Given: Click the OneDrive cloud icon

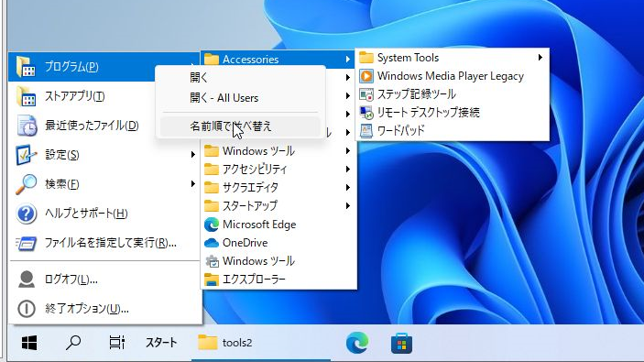Looking at the screenshot, I should [212, 243].
